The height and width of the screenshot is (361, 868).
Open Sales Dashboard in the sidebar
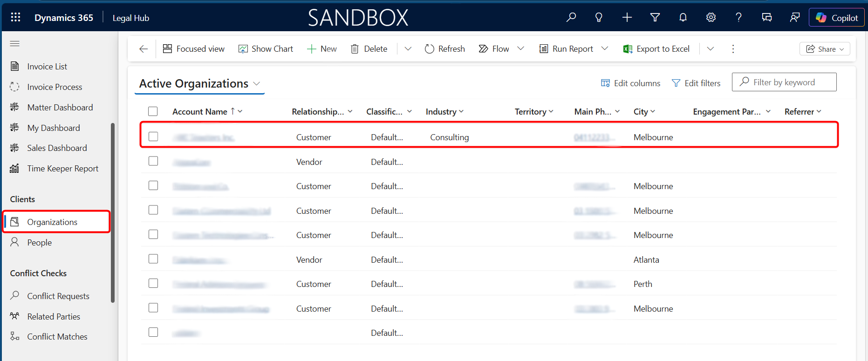click(x=56, y=148)
